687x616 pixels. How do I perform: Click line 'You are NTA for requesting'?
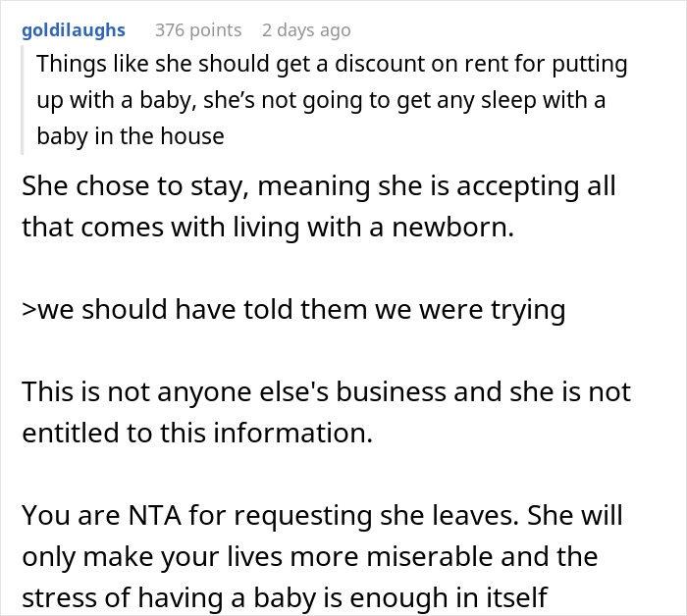[322, 515]
